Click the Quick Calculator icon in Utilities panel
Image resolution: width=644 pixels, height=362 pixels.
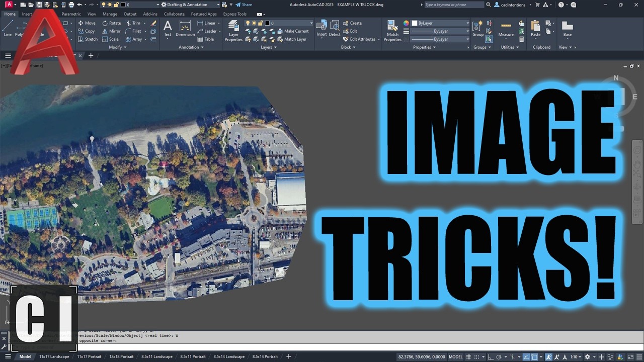coord(521,39)
